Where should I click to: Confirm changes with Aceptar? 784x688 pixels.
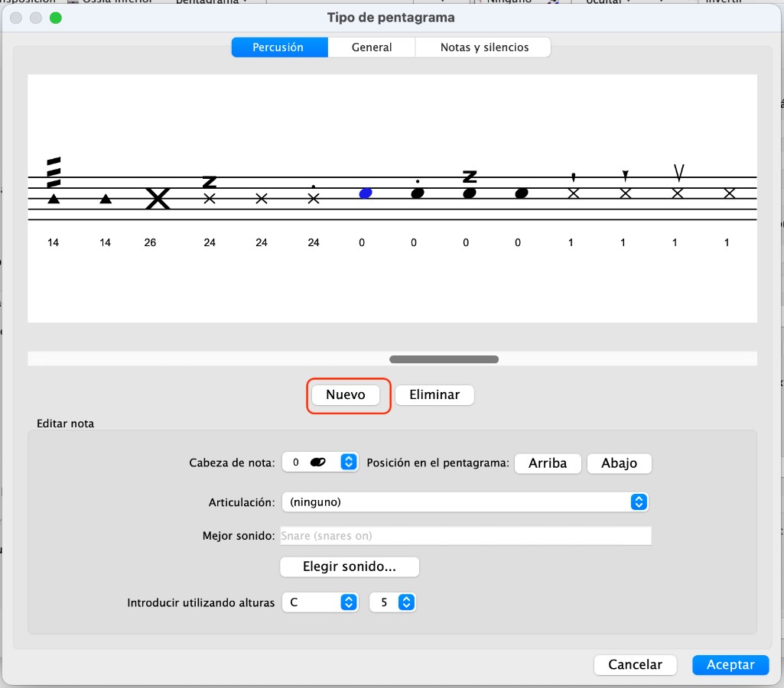tap(730, 664)
